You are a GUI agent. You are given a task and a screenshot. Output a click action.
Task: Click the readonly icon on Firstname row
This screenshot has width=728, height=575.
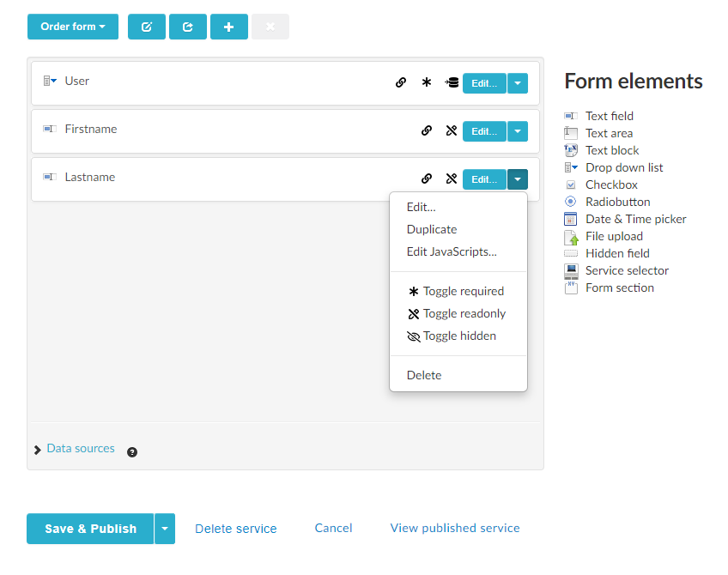(x=452, y=131)
